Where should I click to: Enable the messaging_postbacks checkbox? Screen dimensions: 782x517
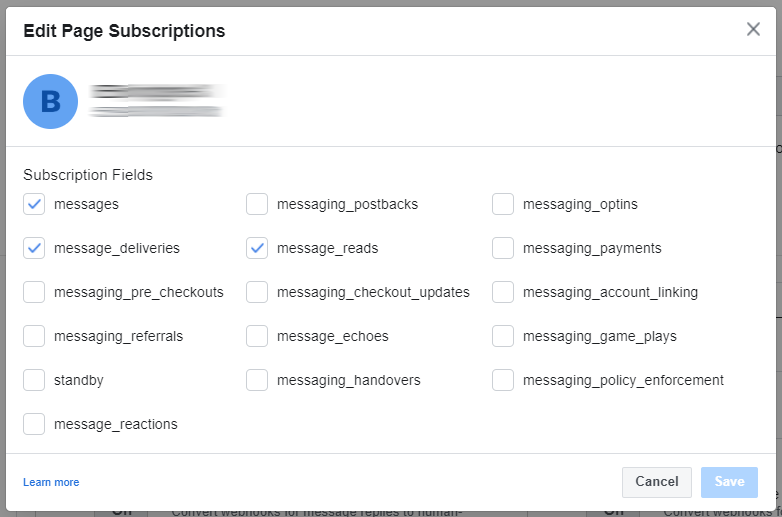(257, 204)
